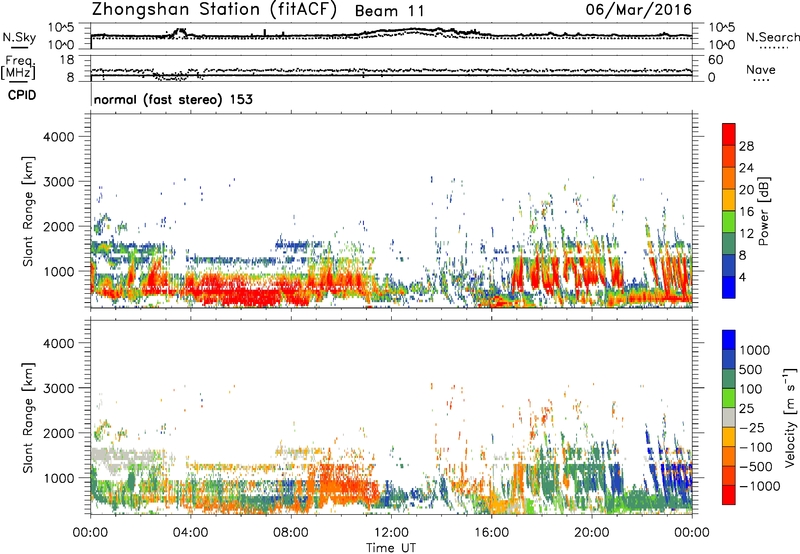
Task: Click the "1000" label on Velocity colorbar
Action: point(754,350)
